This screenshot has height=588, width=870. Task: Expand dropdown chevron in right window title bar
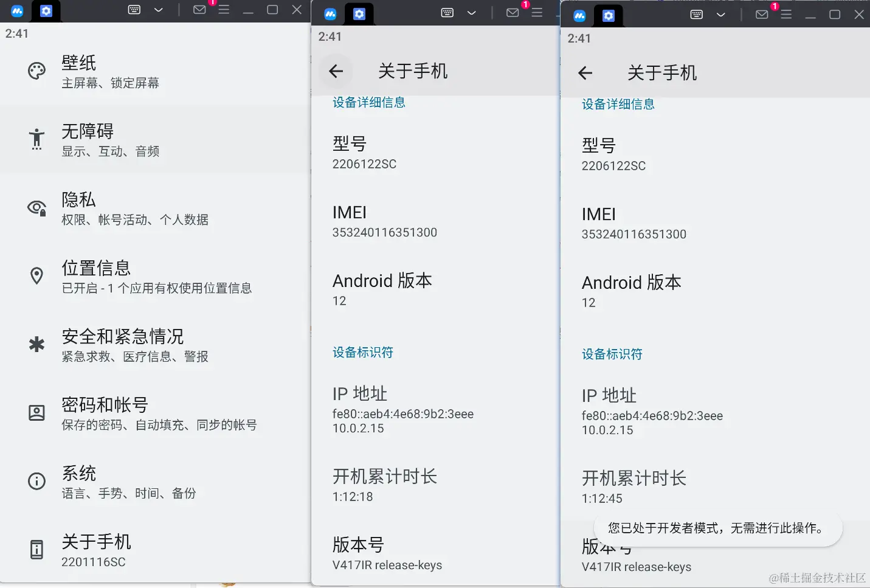[721, 15]
